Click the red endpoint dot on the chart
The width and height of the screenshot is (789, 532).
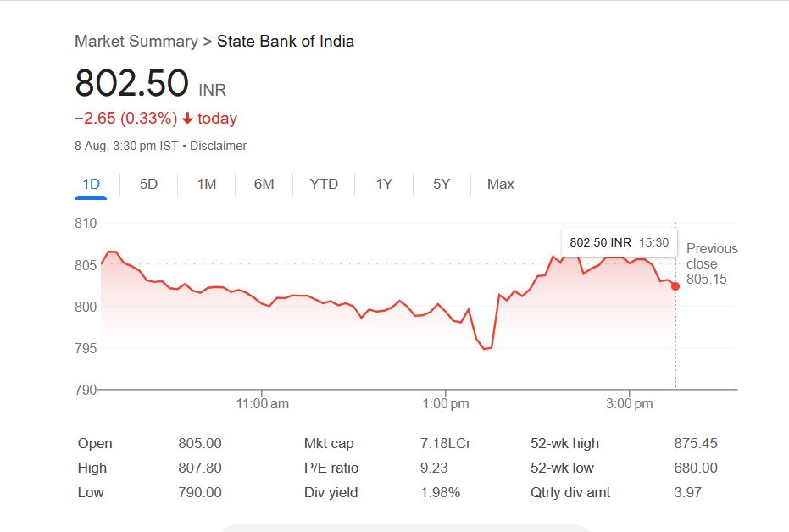[675, 286]
